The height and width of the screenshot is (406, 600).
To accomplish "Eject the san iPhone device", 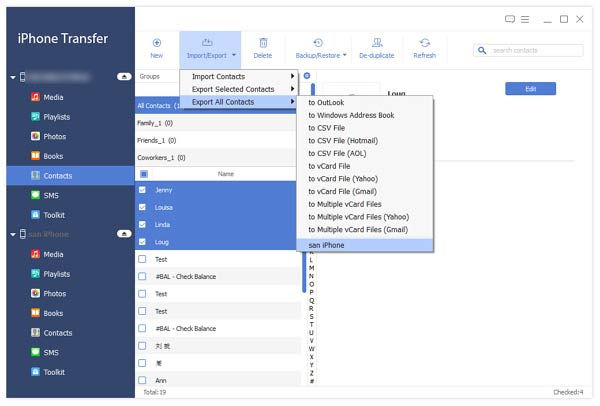I will click(124, 233).
